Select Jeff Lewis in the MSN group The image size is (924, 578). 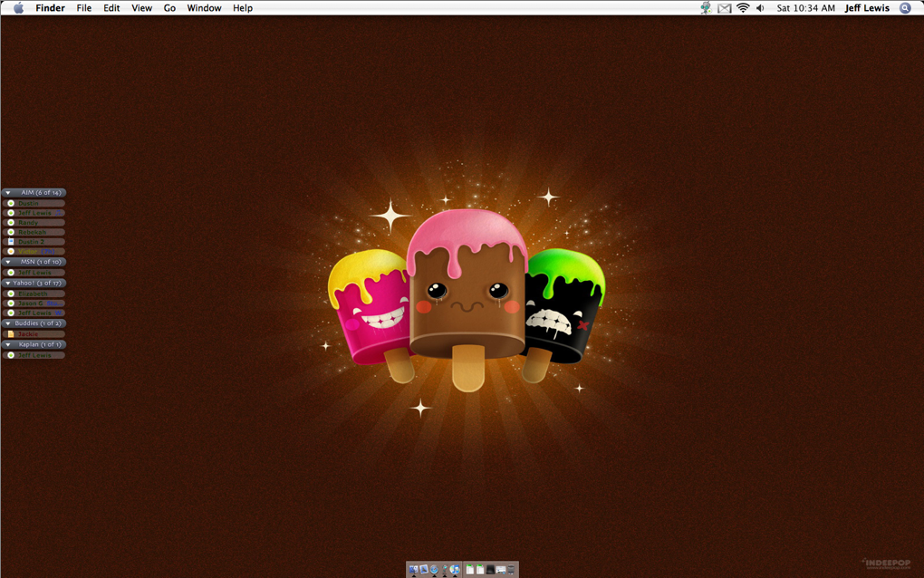tap(34, 272)
